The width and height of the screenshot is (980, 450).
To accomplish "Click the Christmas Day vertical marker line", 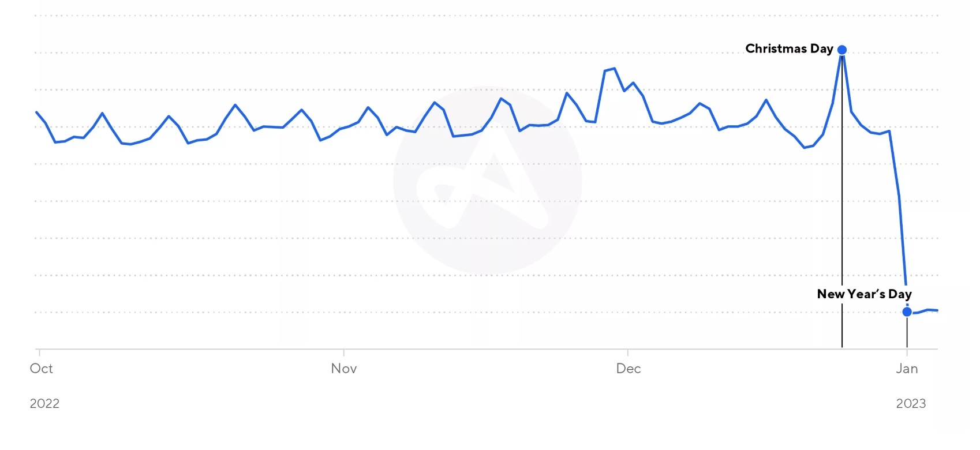I will click(842, 202).
